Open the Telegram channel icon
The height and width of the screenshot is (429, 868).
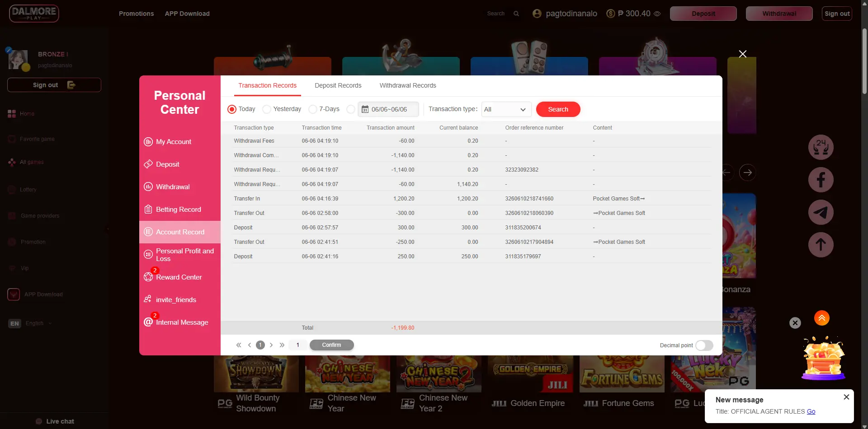click(821, 212)
